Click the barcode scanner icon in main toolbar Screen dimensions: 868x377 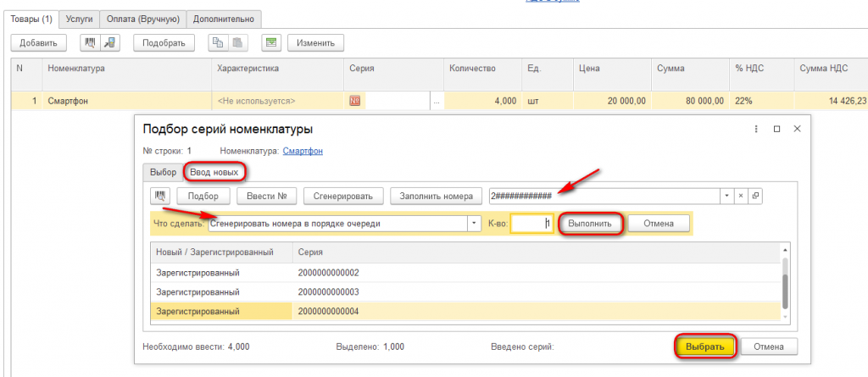[90, 42]
